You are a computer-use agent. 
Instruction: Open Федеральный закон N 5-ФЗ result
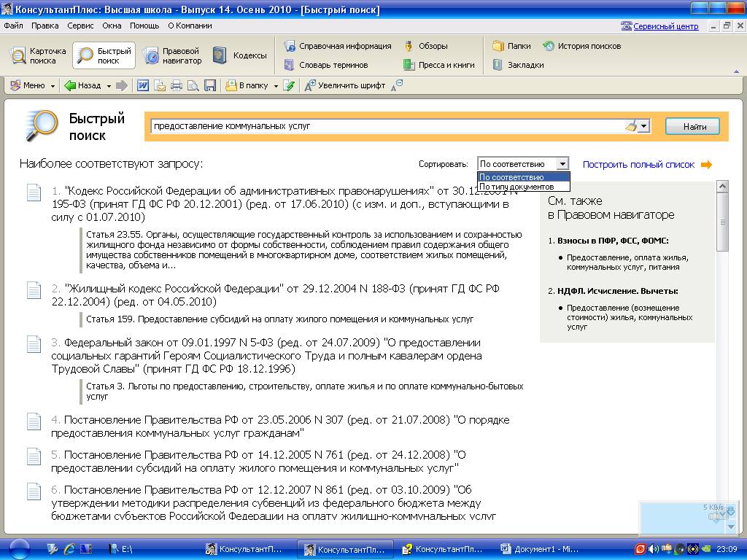coord(266,356)
